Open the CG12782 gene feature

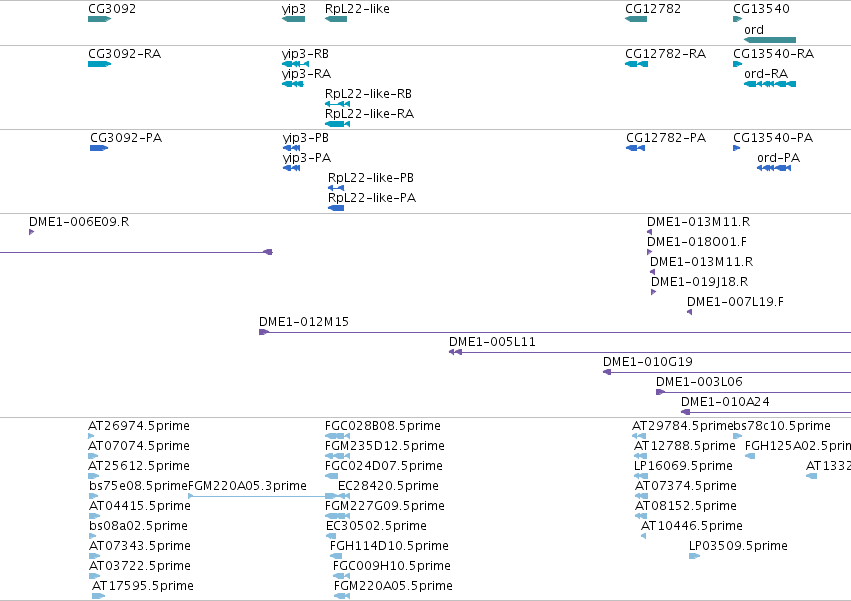636,19
